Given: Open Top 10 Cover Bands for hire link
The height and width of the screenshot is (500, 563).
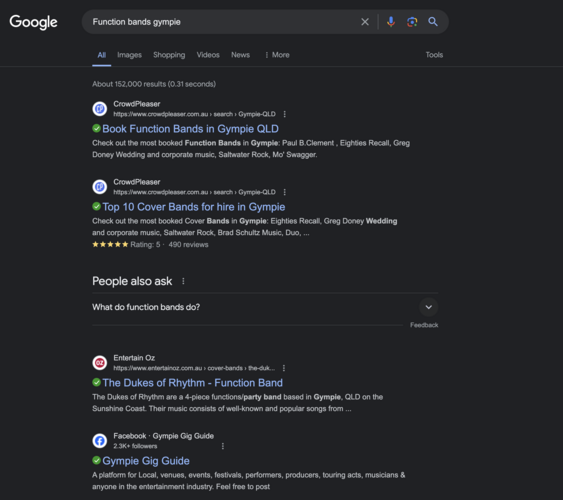Looking at the screenshot, I should pos(194,207).
